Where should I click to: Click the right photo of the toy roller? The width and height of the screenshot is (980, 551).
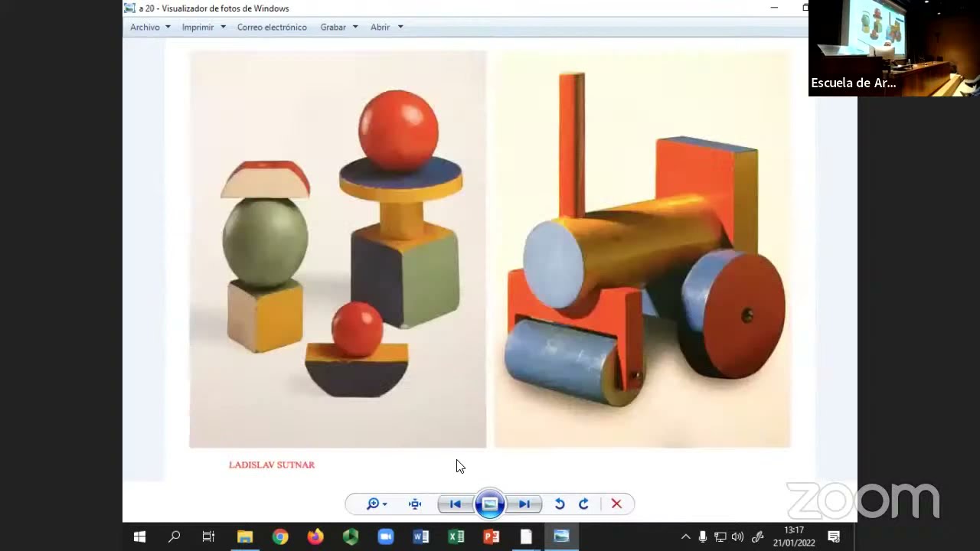pos(642,249)
